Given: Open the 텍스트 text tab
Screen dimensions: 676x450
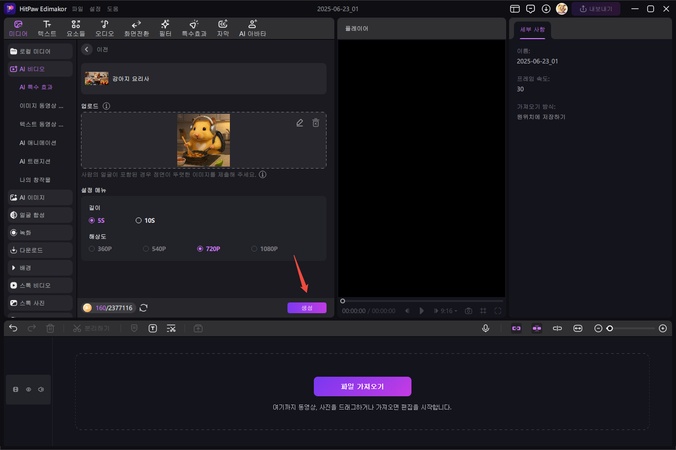Looking at the screenshot, I should (x=47, y=28).
